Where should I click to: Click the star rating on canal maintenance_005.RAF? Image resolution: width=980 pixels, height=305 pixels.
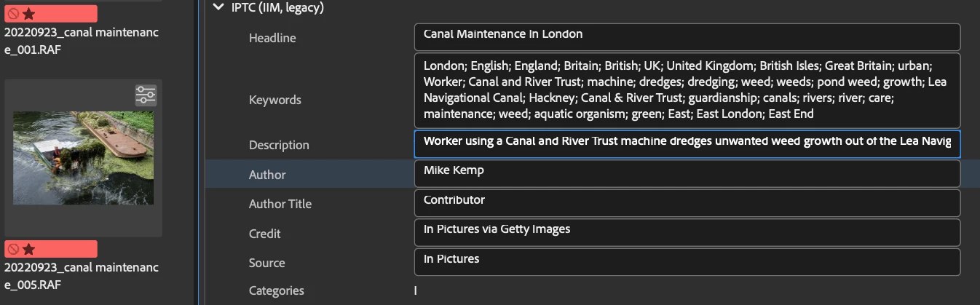28,250
